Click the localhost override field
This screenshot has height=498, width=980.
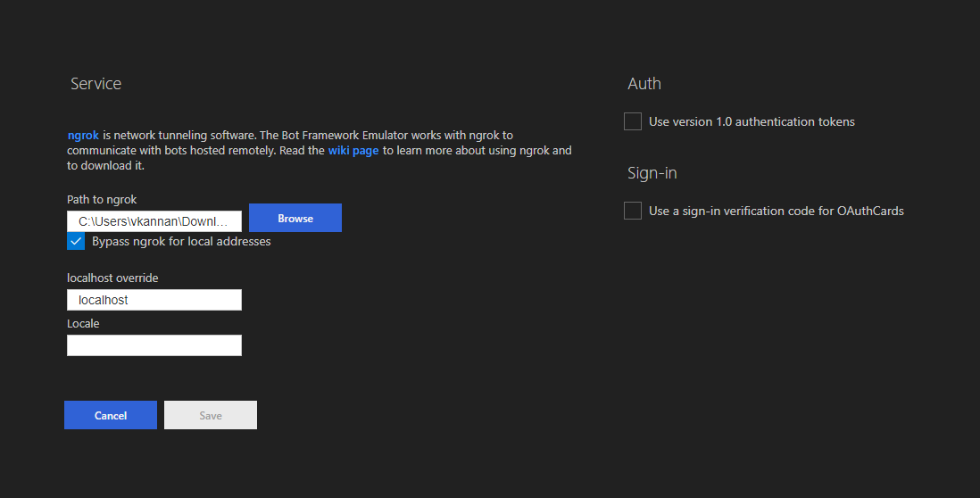pyautogui.click(x=154, y=300)
